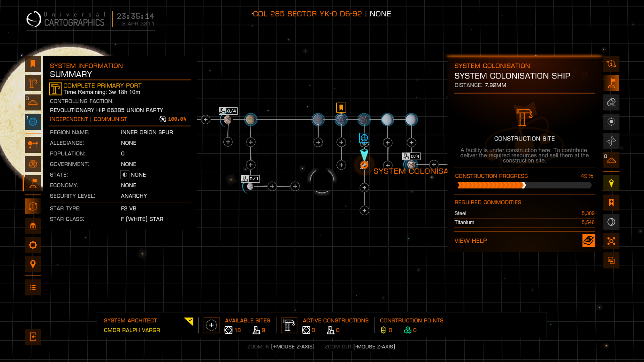Click the active constructions crane icon
Image resolution: width=644 pixels, height=362 pixels.
click(x=289, y=325)
